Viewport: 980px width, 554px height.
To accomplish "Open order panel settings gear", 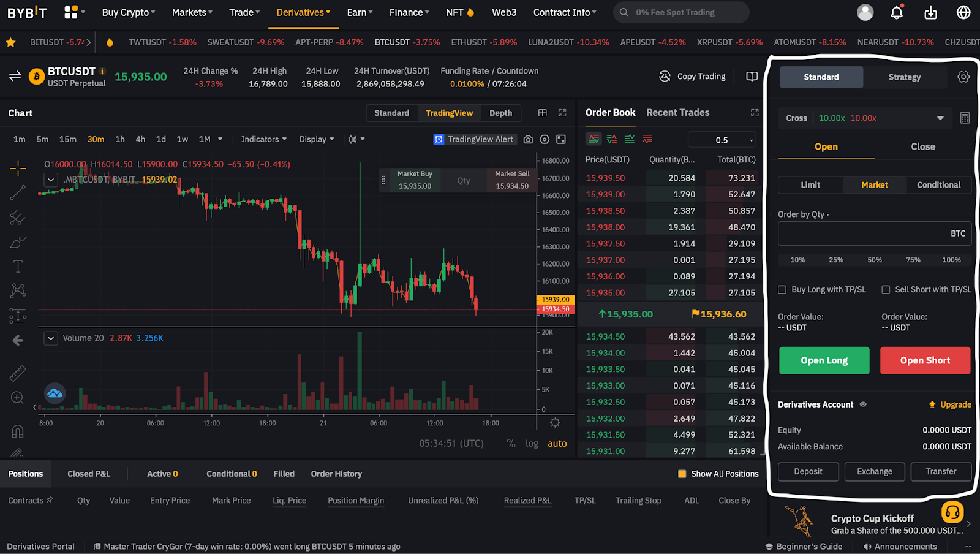I will [963, 77].
